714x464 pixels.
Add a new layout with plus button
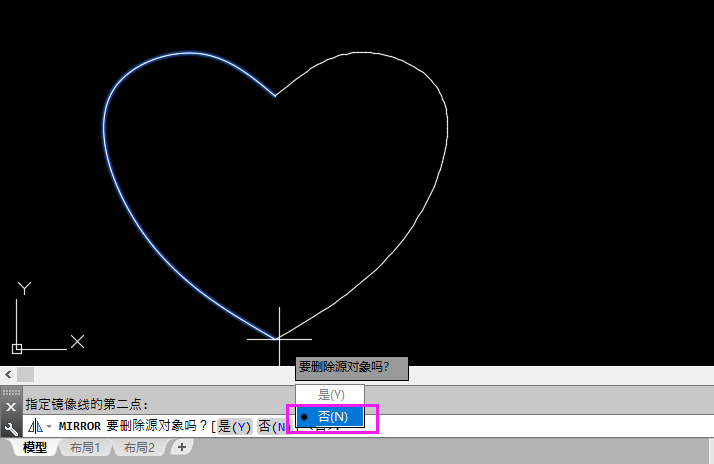182,447
